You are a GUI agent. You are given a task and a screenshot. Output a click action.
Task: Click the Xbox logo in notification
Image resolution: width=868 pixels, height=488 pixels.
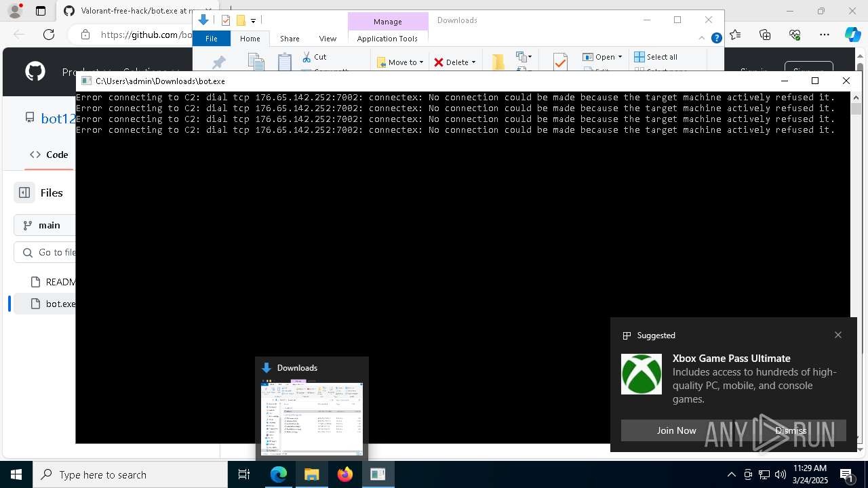(642, 374)
